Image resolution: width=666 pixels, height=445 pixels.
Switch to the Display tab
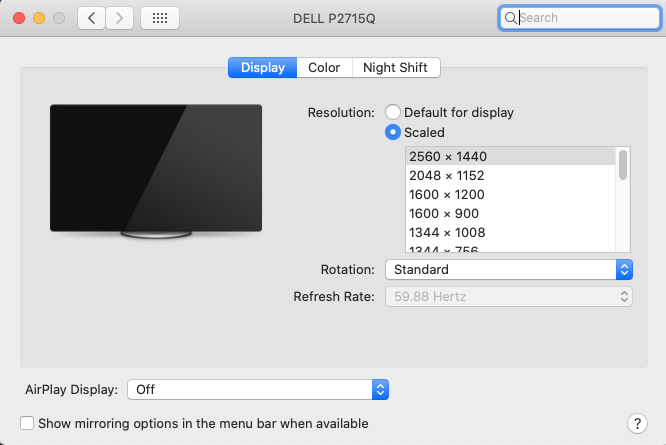[262, 68]
